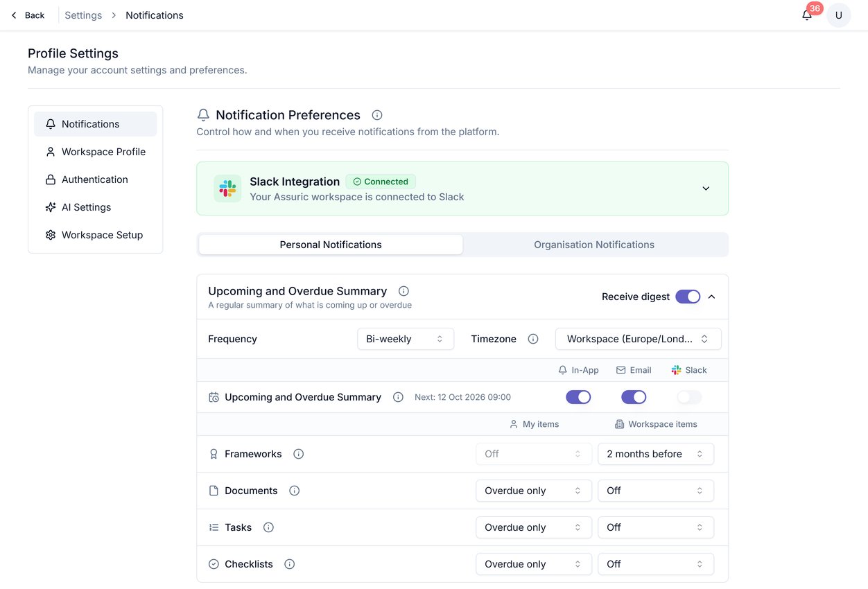Image resolution: width=868 pixels, height=589 pixels.
Task: Click the Checklists check-circle icon
Action: pyautogui.click(x=214, y=564)
